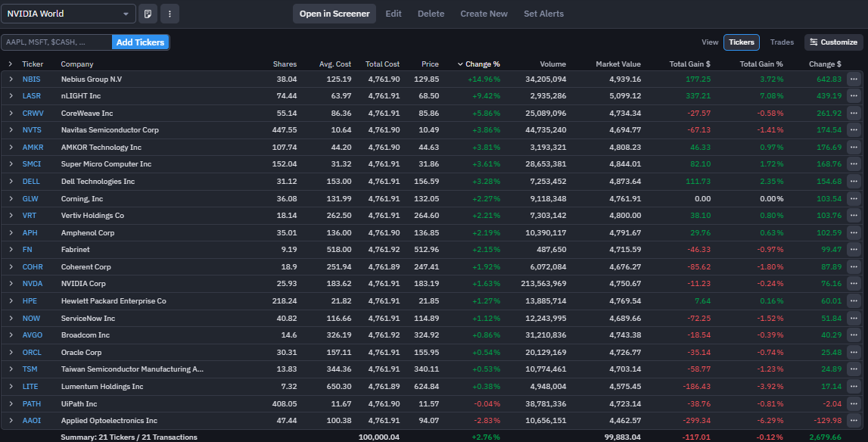Open row actions for DELL
This screenshot has width=868, height=442.
pyautogui.click(x=854, y=182)
